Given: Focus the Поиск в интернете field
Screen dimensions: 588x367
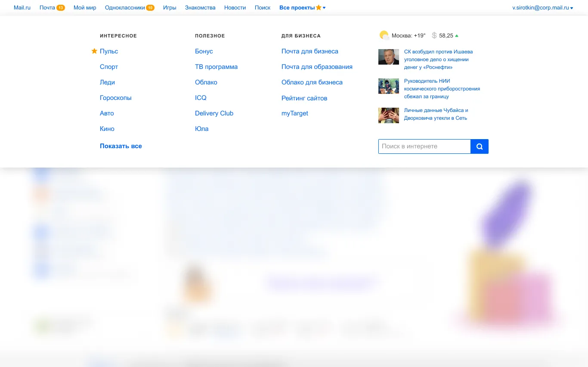Looking at the screenshot, I should 424,146.
